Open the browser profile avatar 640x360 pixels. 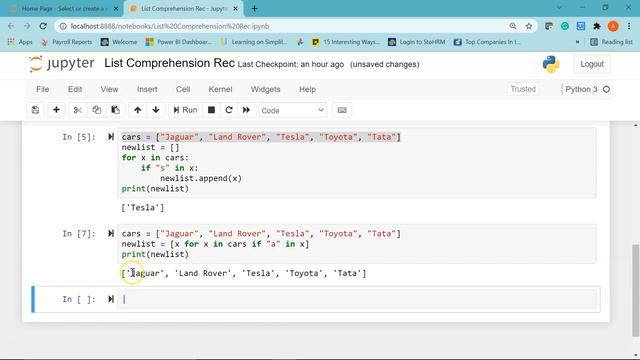coord(613,26)
